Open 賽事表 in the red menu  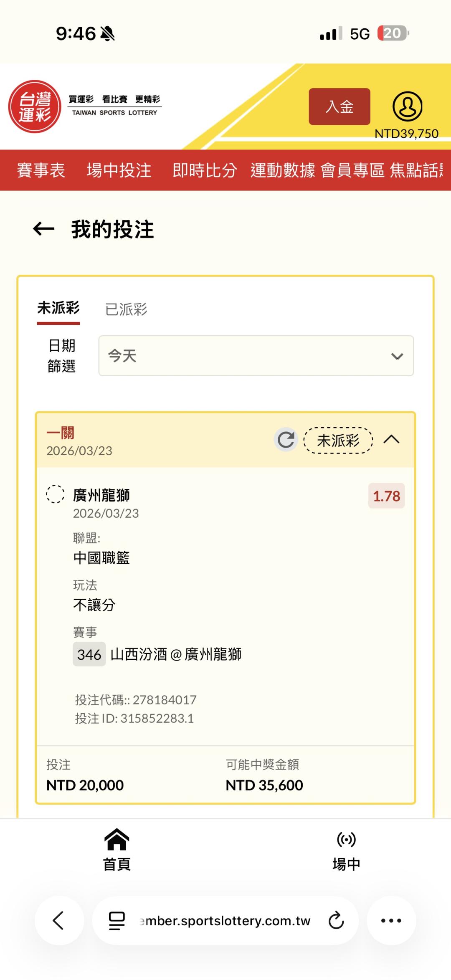click(41, 170)
